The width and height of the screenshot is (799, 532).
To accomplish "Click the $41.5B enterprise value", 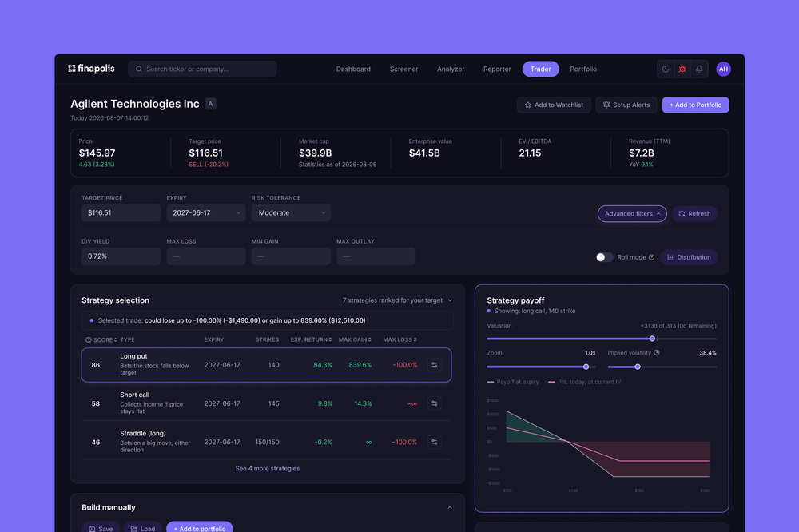I will click(424, 153).
